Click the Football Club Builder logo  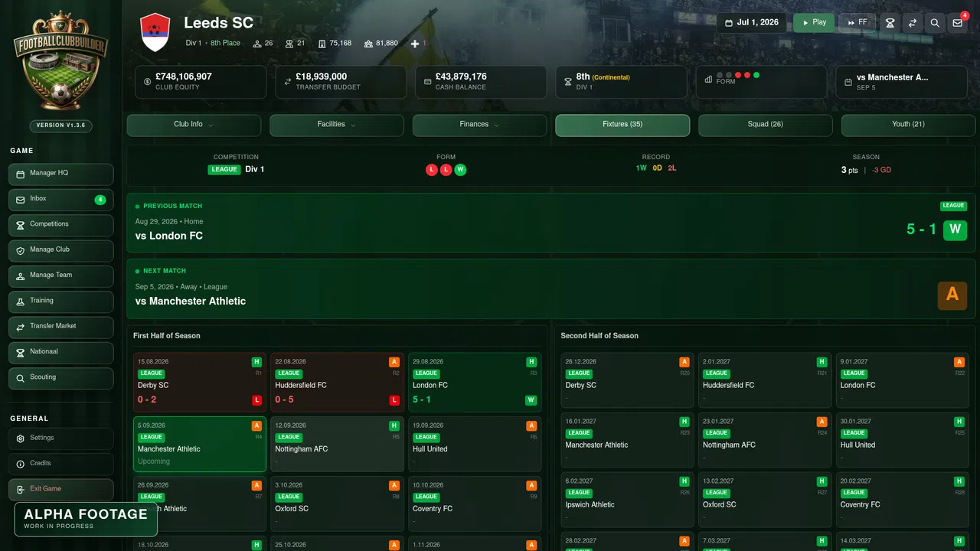click(60, 61)
